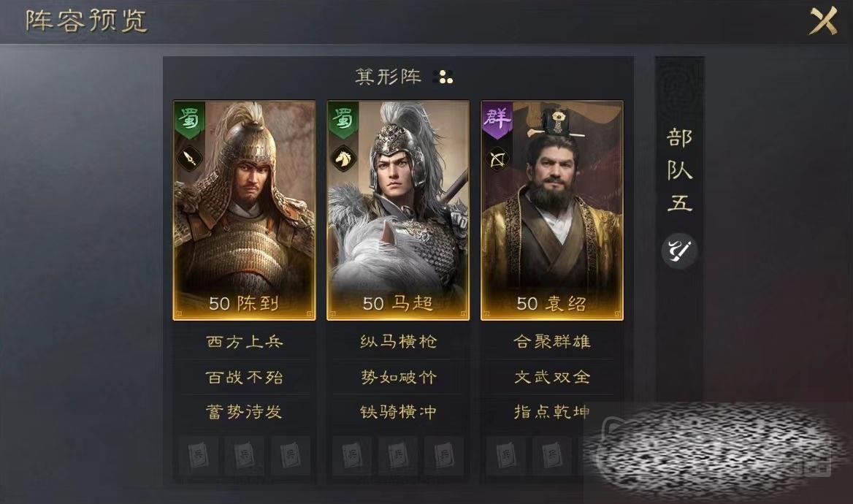Click the green 蜀 faction badge on 陈到
The width and height of the screenshot is (853, 504).
[x=189, y=119]
